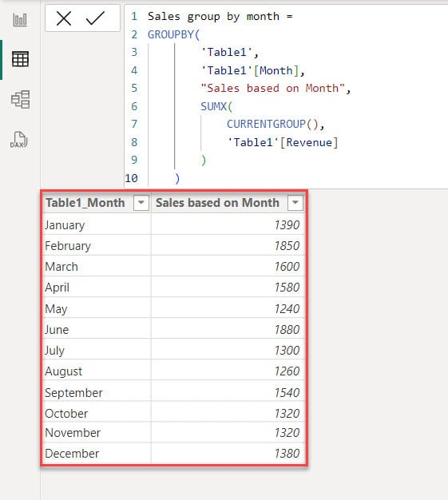The width and height of the screenshot is (448, 500).
Task: Select the 1580 value in April row
Action: tap(287, 288)
